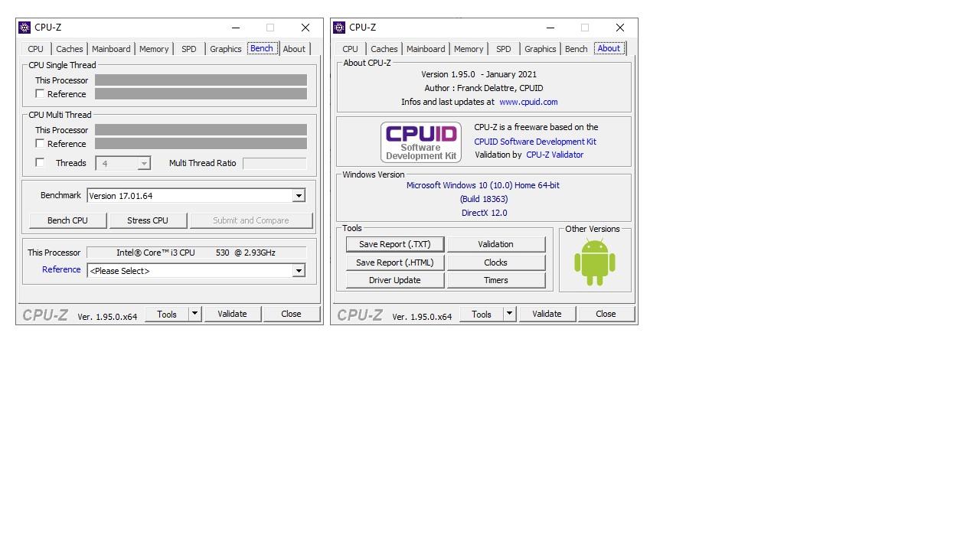Select the Memory tab in the right window
This screenshot has height=551, width=980.
(469, 49)
